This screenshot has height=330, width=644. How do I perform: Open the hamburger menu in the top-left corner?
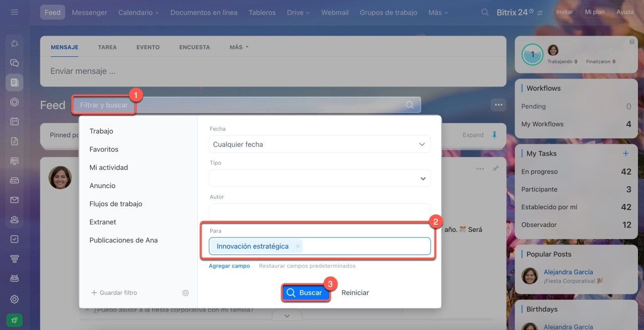pyautogui.click(x=14, y=12)
